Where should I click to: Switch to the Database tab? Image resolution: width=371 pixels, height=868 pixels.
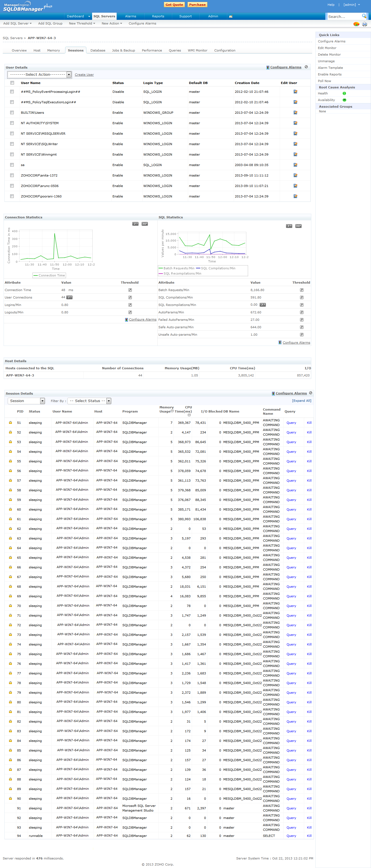pyautogui.click(x=98, y=51)
